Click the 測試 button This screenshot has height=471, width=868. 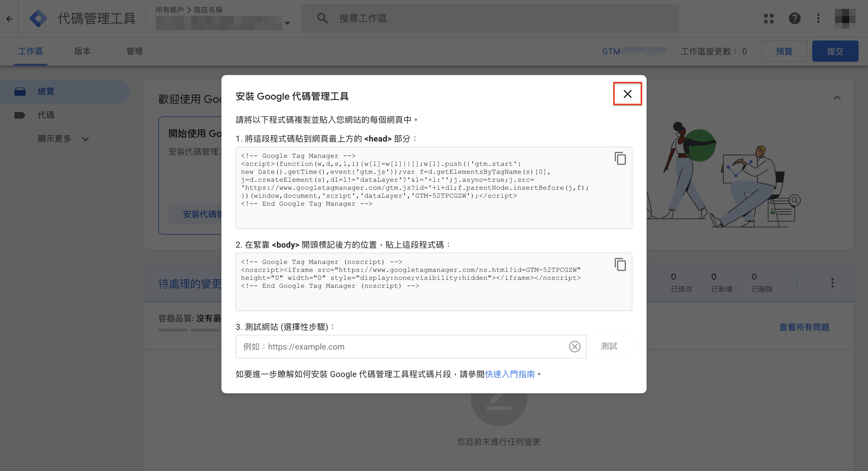click(609, 346)
